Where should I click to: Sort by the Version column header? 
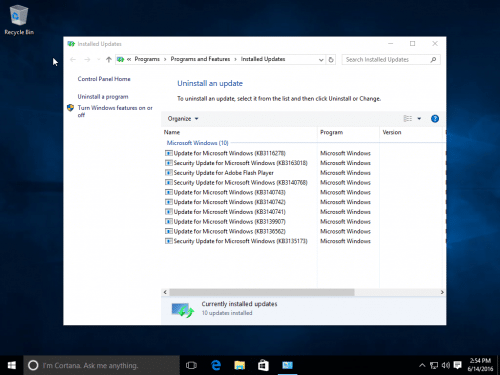pos(411,132)
